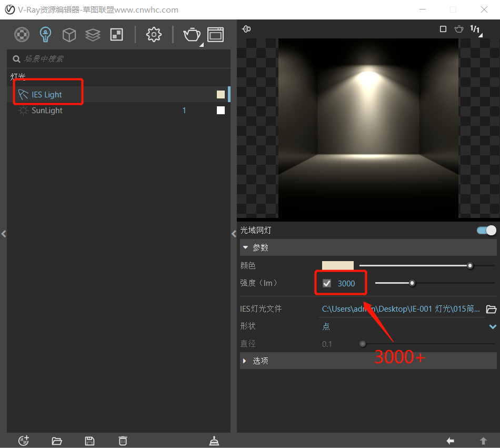Click the V-Ray logo in title bar
Viewport: 500px width, 448px height.
10,9
